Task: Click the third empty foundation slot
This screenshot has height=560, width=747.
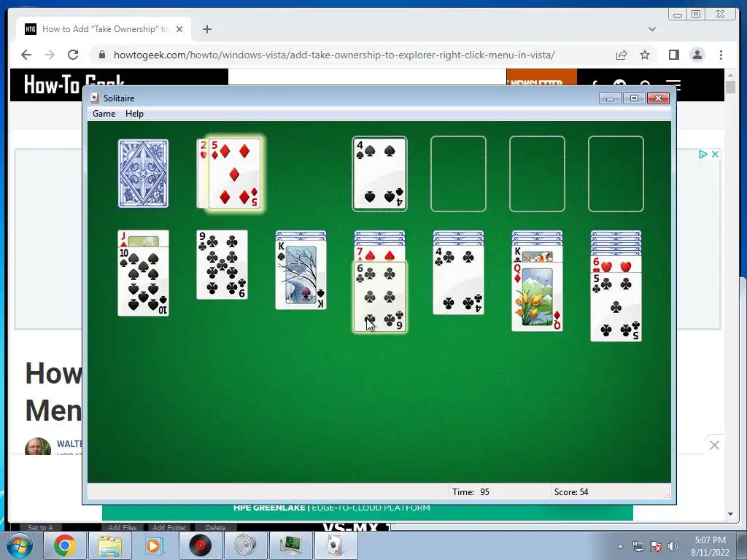Action: [537, 174]
